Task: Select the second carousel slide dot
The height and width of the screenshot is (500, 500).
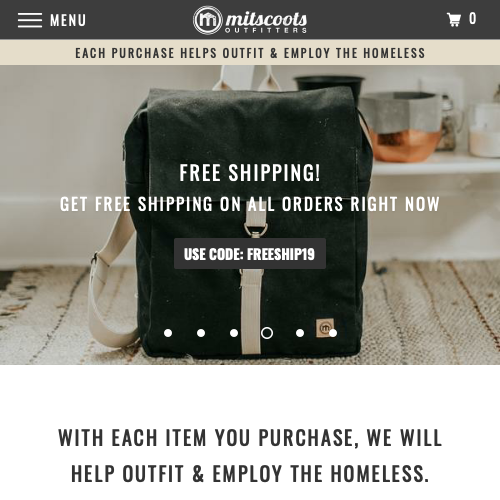Action: 201,333
